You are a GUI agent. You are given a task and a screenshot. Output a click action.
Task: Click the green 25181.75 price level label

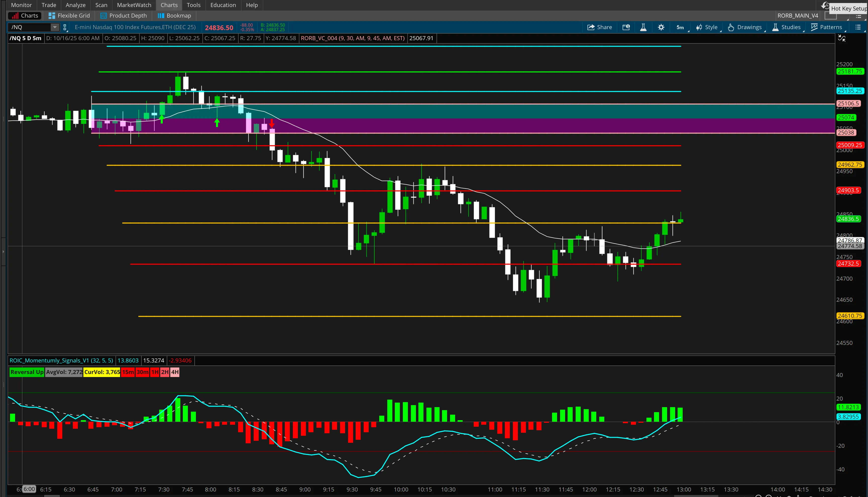850,71
